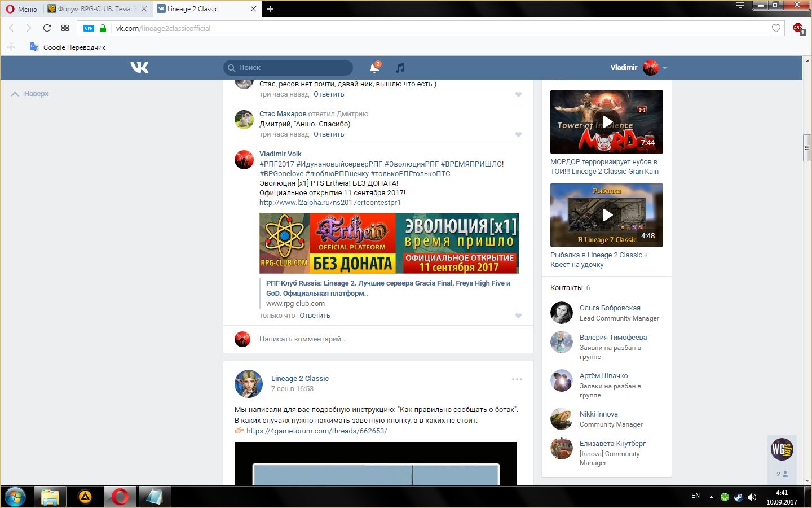This screenshot has height=508, width=812.
Task: Switch EN keyboard language
Action: click(x=695, y=496)
